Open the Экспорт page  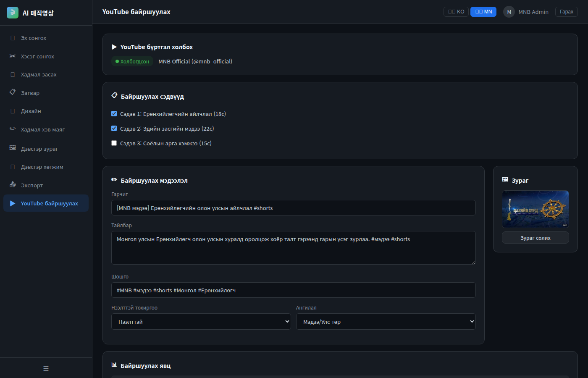(46, 185)
